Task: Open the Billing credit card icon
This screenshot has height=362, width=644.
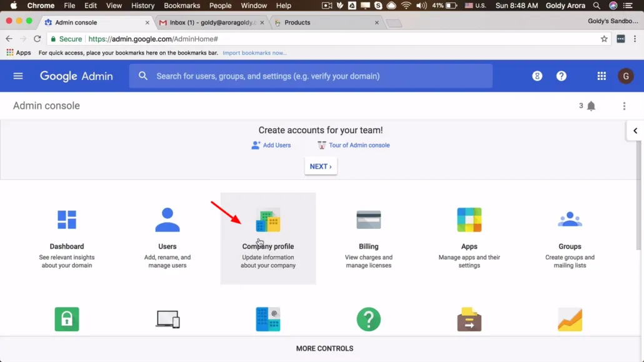Action: 368,219
